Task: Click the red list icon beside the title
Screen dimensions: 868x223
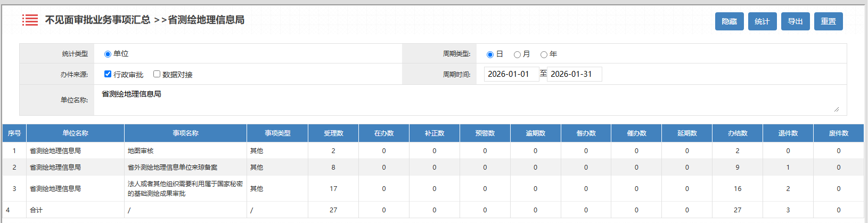Action: (x=30, y=20)
